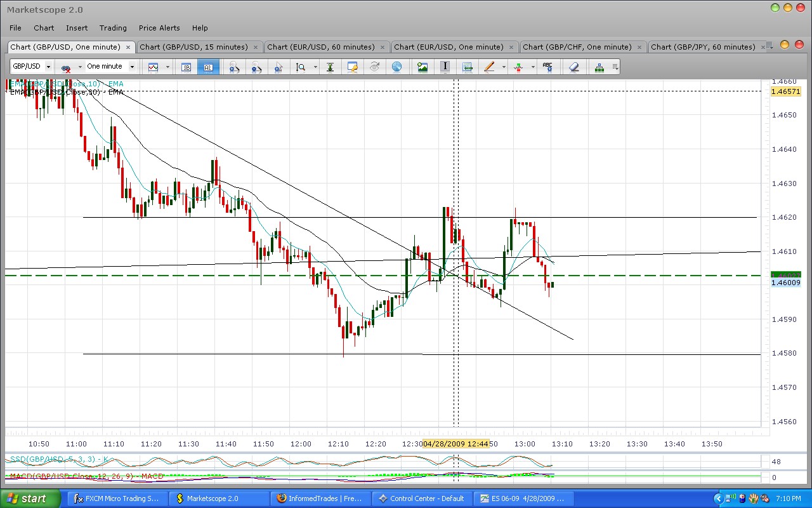Image resolution: width=812 pixels, height=508 pixels.
Task: Open the tab list dropdown
Action: [x=768, y=46]
